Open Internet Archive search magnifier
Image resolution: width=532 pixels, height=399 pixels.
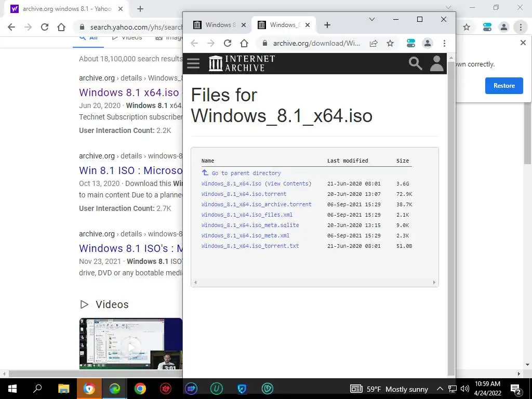click(415, 63)
